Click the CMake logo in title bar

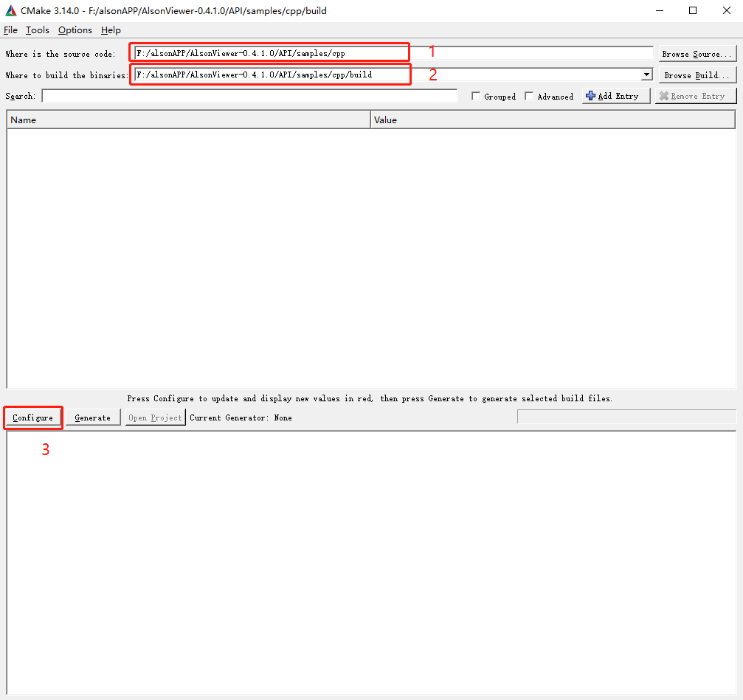click(x=11, y=11)
